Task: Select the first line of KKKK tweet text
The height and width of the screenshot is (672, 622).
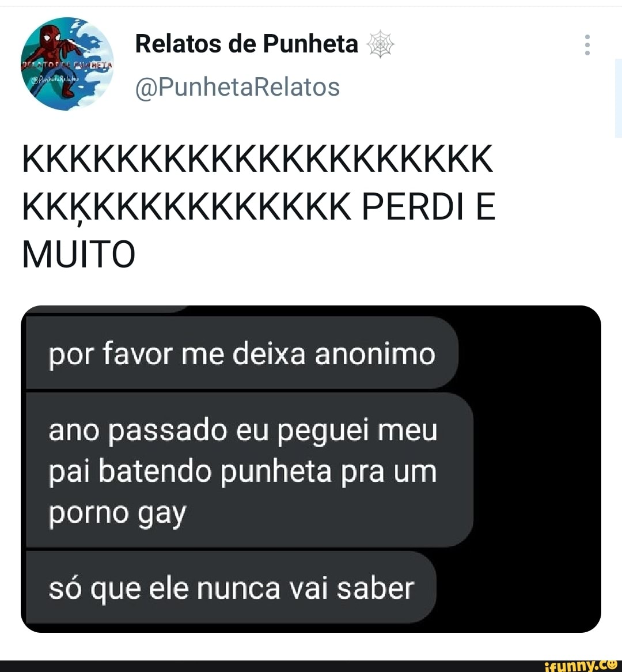Action: click(257, 159)
